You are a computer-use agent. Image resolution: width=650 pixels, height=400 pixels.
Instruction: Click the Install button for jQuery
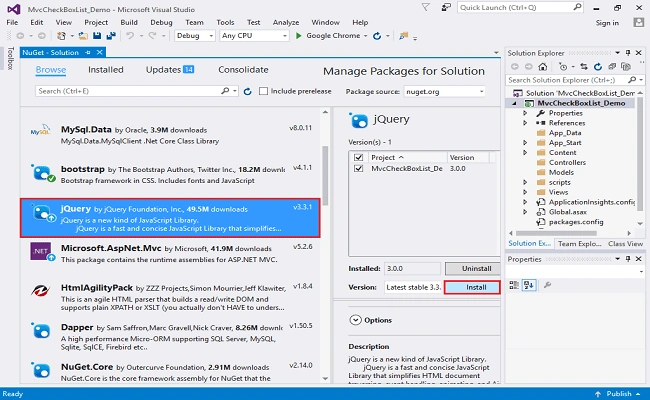pos(472,287)
